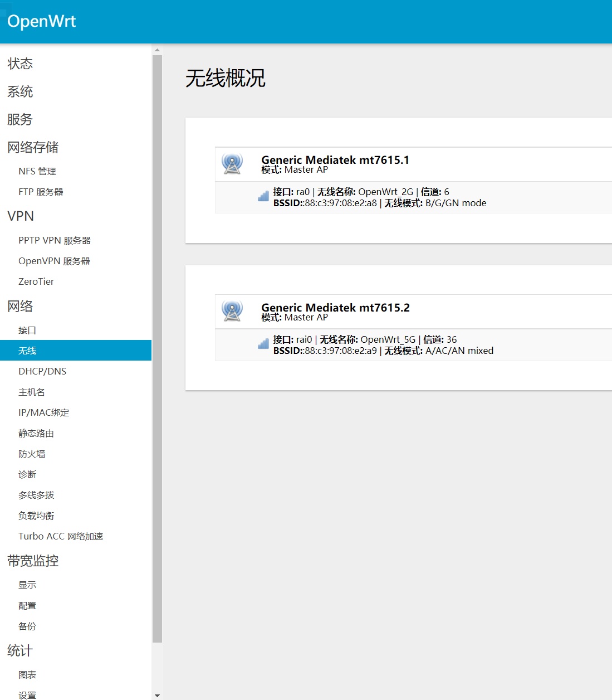Open NFS 管理 page

pyautogui.click(x=37, y=171)
